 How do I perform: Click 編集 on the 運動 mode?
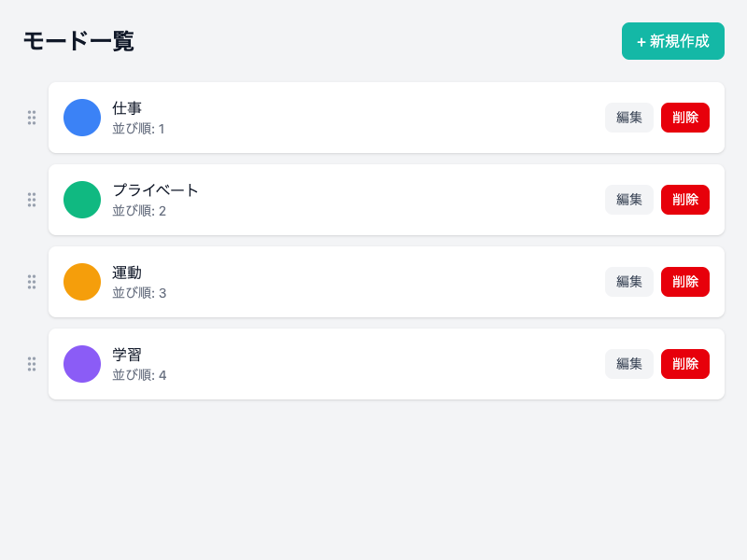point(628,282)
